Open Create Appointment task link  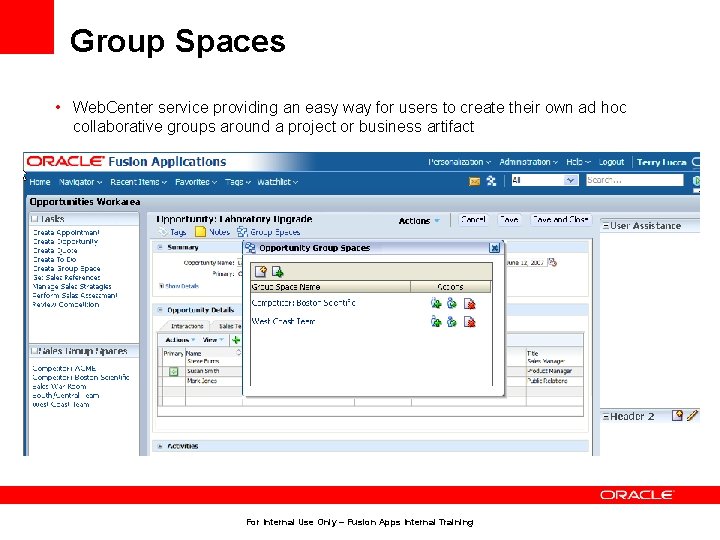tap(66, 232)
